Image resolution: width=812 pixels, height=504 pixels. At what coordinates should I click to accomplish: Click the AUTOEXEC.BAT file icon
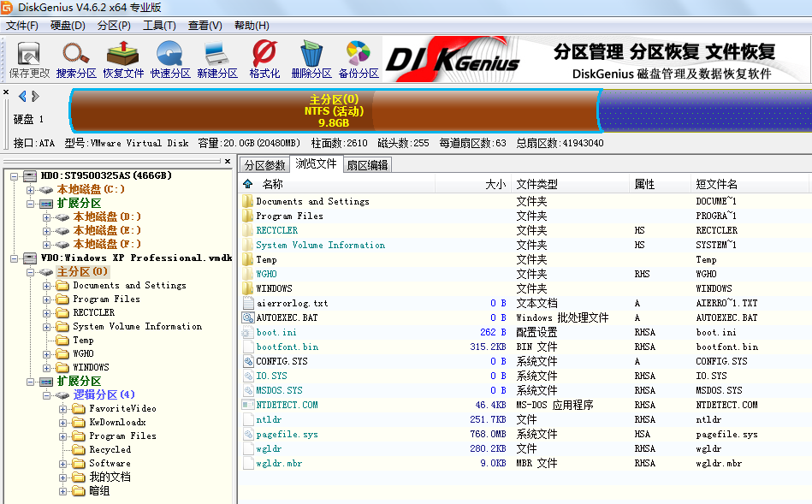pos(248,317)
